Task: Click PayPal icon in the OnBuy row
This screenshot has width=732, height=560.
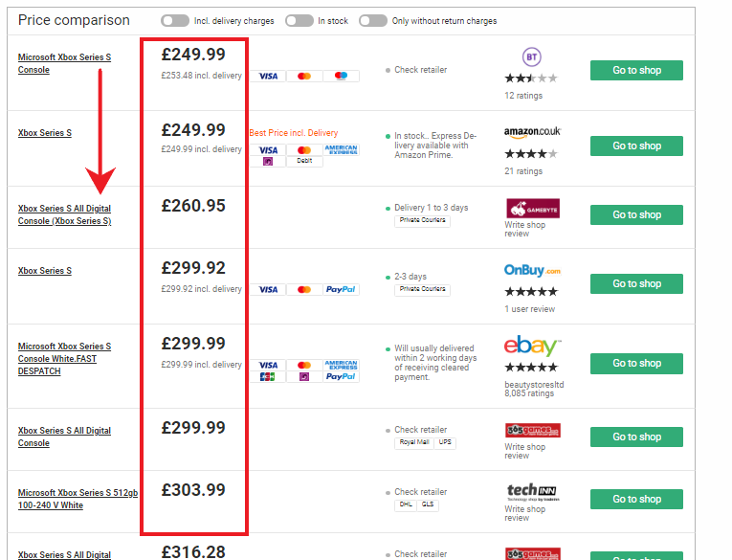Action: [340, 289]
